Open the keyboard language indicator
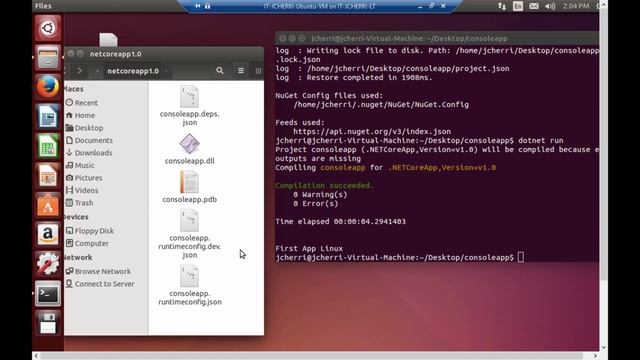Screen dimensions: 640x360 518,6
